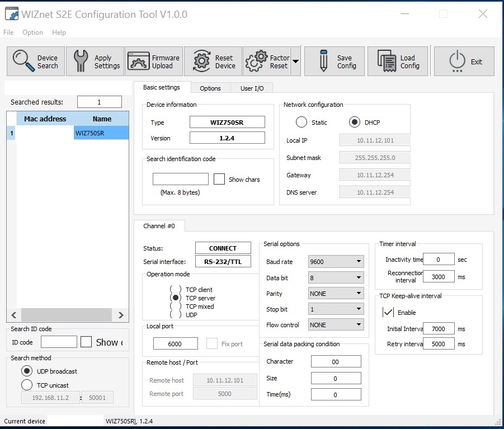The image size is (504, 429).
Task: Toggle Show chars checkbox for identification code
Action: (219, 179)
